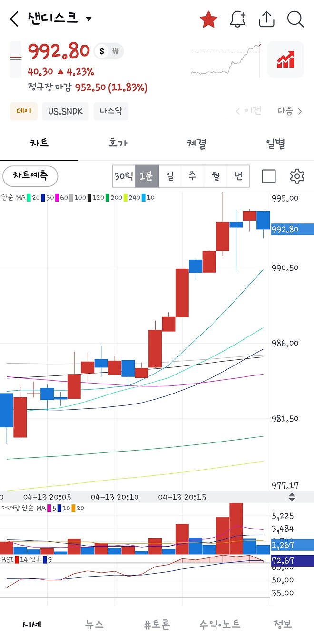Open the mini intraday chart thumbnail
Image resolution: width=314 pixels, height=644 pixels.
pyautogui.click(x=226, y=59)
